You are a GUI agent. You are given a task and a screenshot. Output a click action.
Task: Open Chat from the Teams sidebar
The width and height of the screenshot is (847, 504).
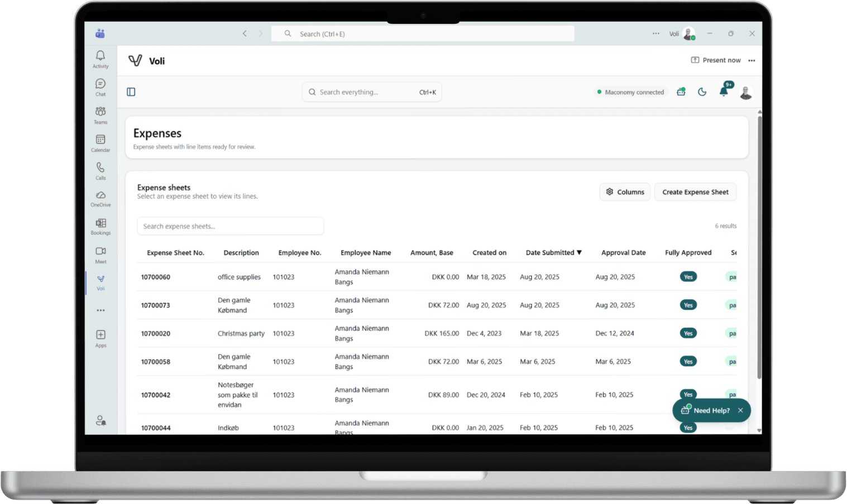(x=101, y=84)
